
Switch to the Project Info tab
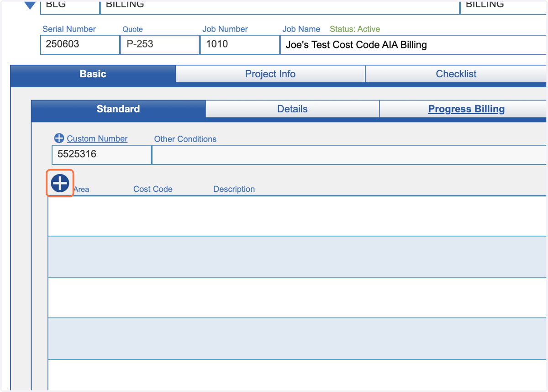270,74
